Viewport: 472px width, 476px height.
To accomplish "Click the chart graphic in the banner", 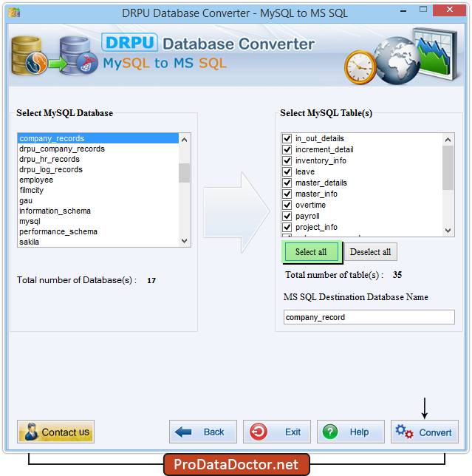I will coord(435,54).
